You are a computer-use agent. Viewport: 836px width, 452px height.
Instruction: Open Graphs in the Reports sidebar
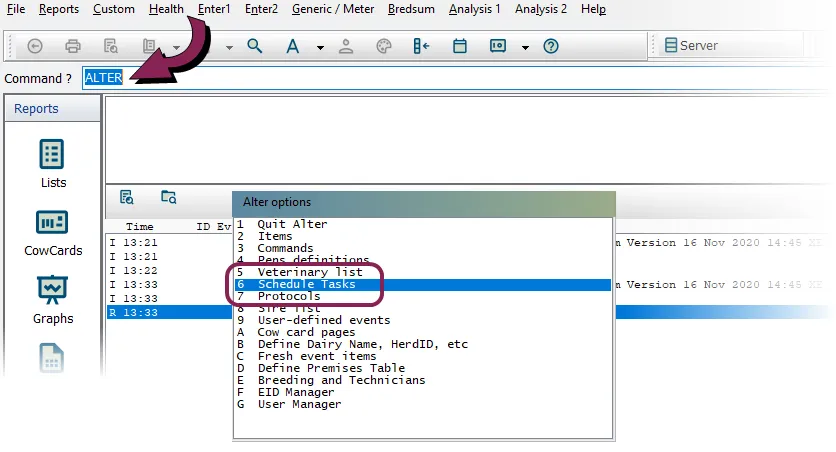(x=52, y=300)
